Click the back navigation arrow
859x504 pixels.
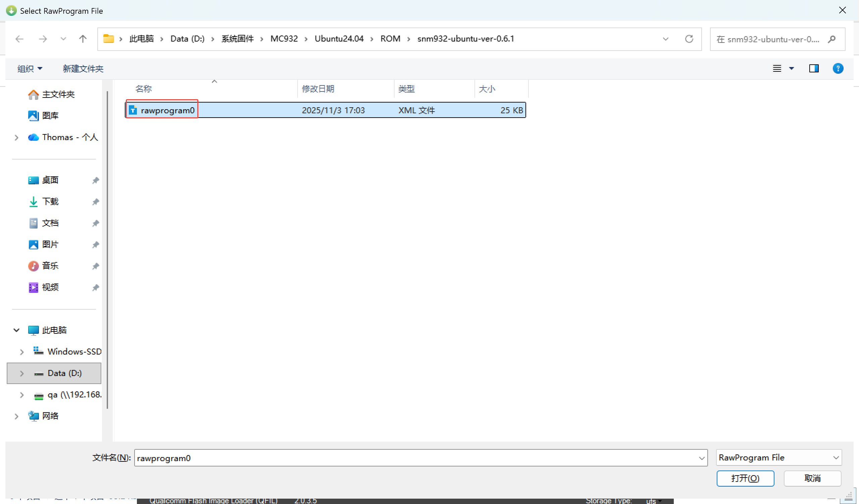pos(19,39)
